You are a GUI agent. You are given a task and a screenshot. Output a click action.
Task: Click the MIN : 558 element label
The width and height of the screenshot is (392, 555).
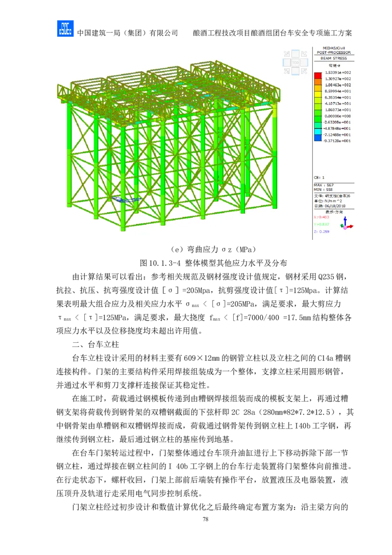click(x=323, y=189)
